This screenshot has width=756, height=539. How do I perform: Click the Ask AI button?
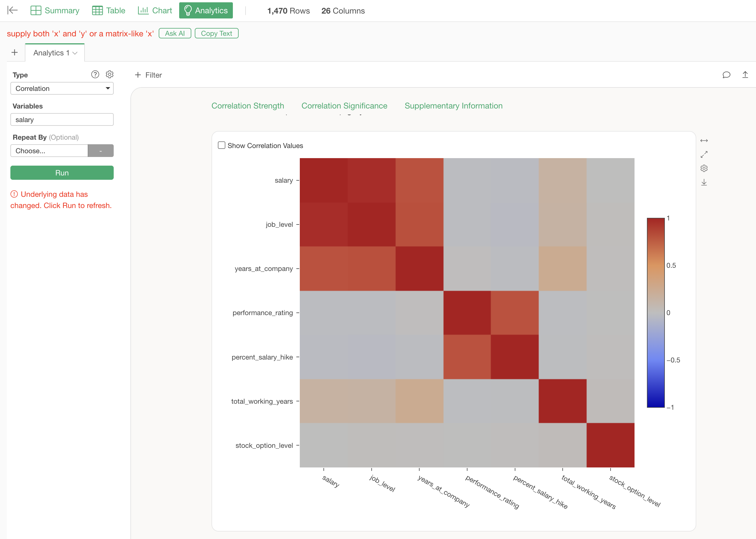pos(175,33)
